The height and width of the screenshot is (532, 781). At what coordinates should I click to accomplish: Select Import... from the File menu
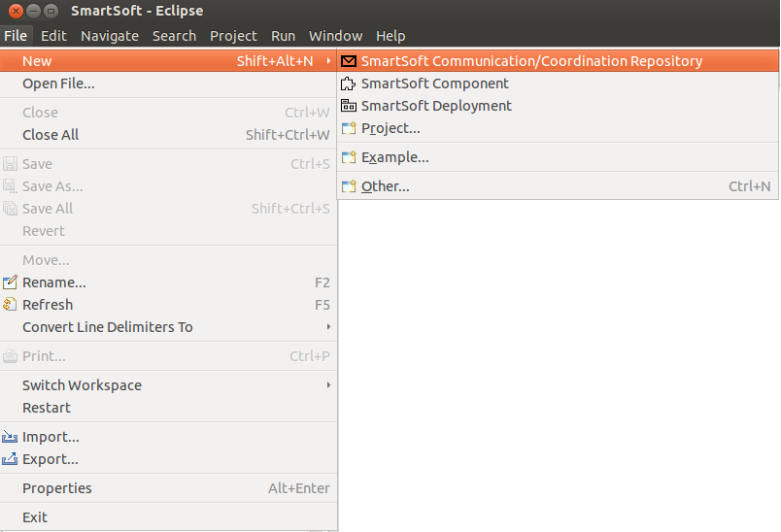tap(168, 437)
